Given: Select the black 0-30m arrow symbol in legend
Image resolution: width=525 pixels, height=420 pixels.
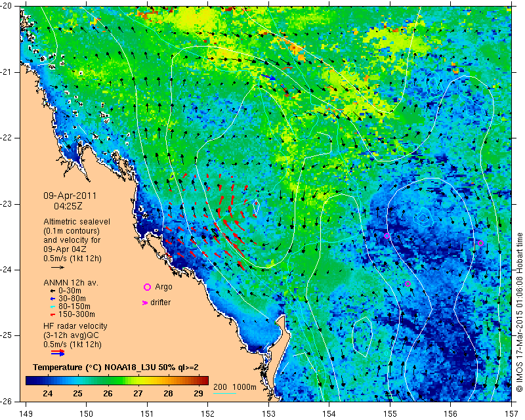Looking at the screenshot, I should [52, 291].
